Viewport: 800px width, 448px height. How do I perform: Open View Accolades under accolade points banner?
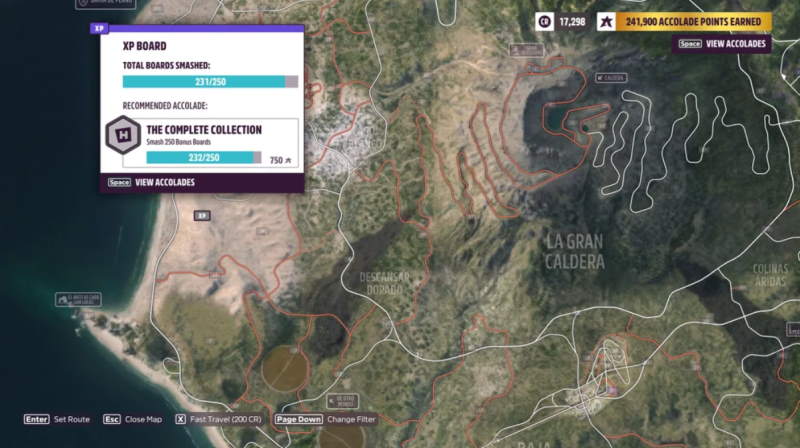pos(721,44)
